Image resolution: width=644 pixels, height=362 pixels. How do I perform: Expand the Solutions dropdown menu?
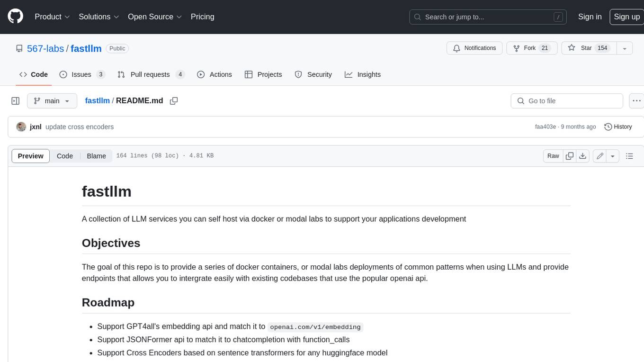click(x=98, y=17)
